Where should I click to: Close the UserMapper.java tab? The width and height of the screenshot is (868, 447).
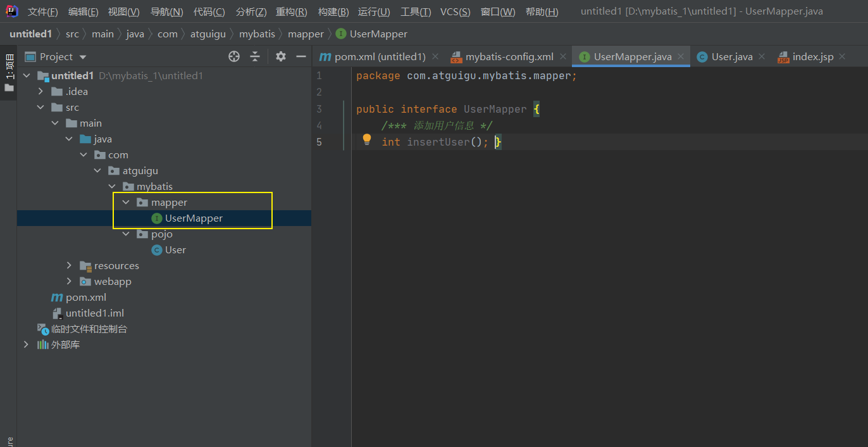[681, 56]
